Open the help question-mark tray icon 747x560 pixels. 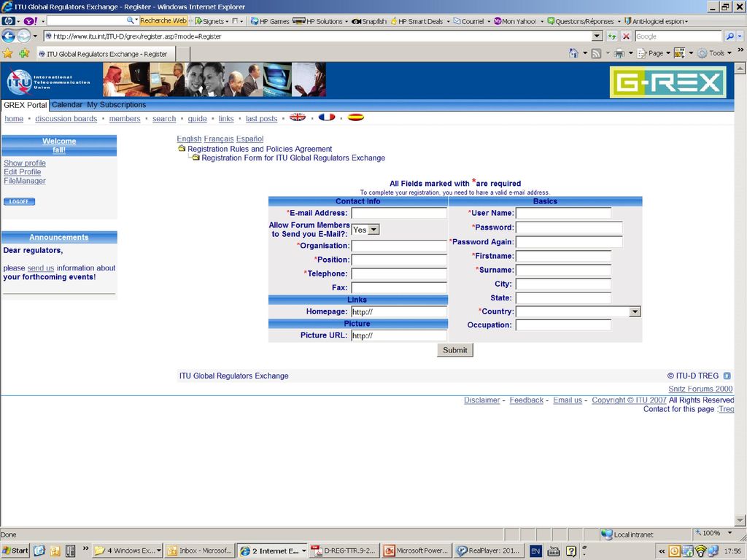571,551
